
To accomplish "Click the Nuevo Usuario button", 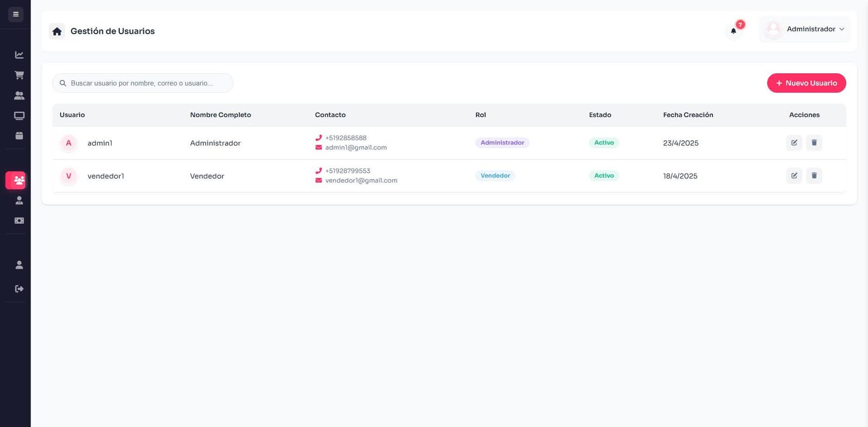I will [x=806, y=83].
